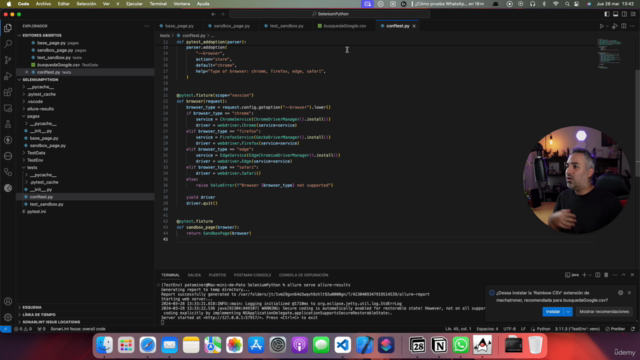640x360 pixels.
Task: Open the Selección menu
Action: 86,4
